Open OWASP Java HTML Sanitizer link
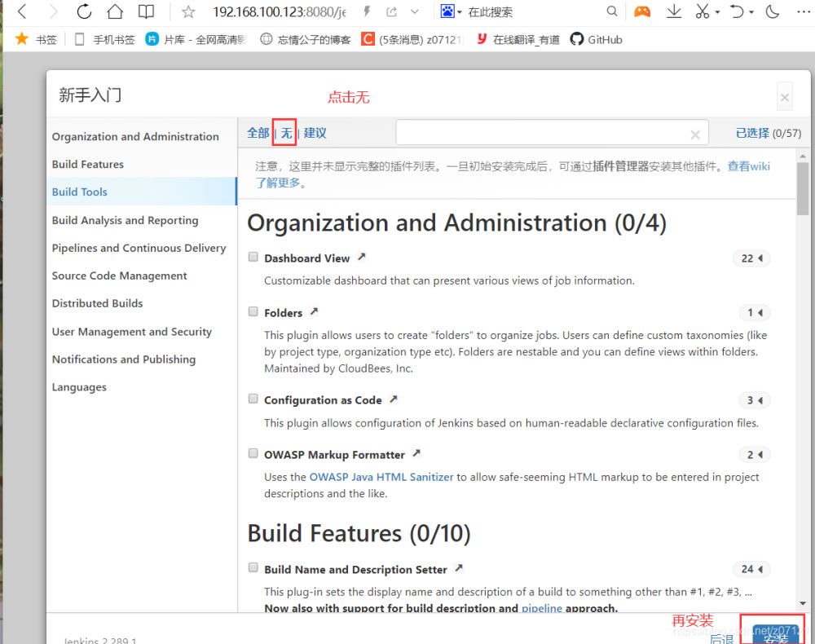The height and width of the screenshot is (644, 815). pos(381,477)
